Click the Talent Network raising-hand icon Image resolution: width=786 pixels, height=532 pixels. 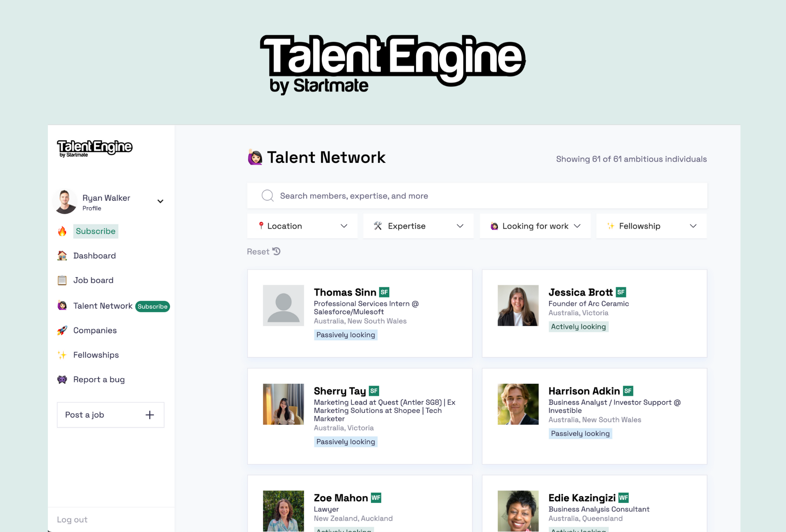click(x=62, y=306)
